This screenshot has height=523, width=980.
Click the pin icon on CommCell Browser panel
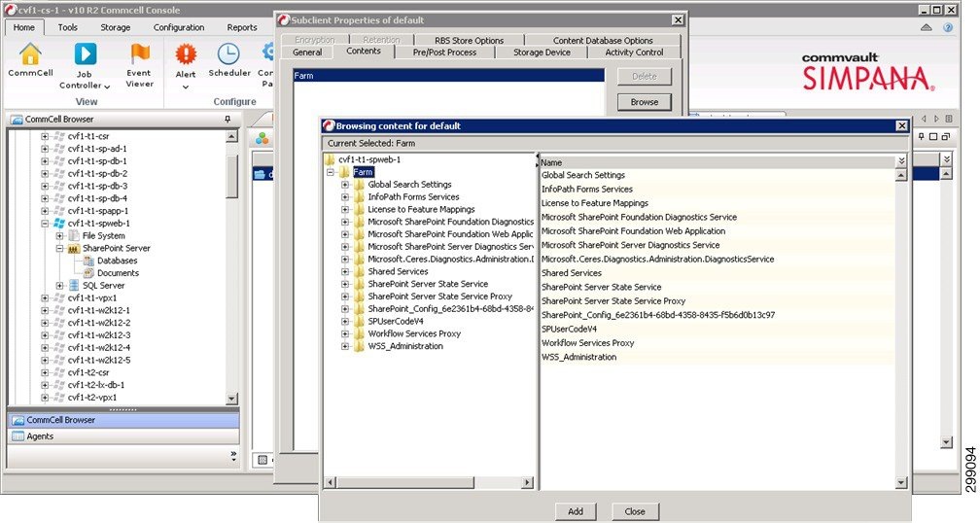tap(227, 119)
